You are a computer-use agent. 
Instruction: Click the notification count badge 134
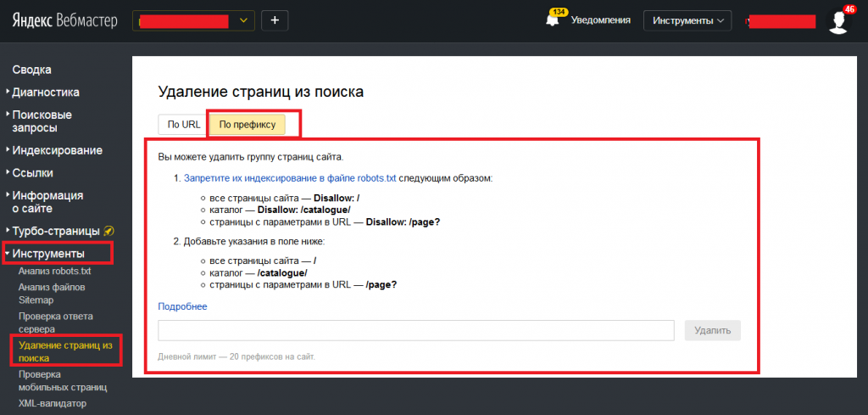[559, 12]
